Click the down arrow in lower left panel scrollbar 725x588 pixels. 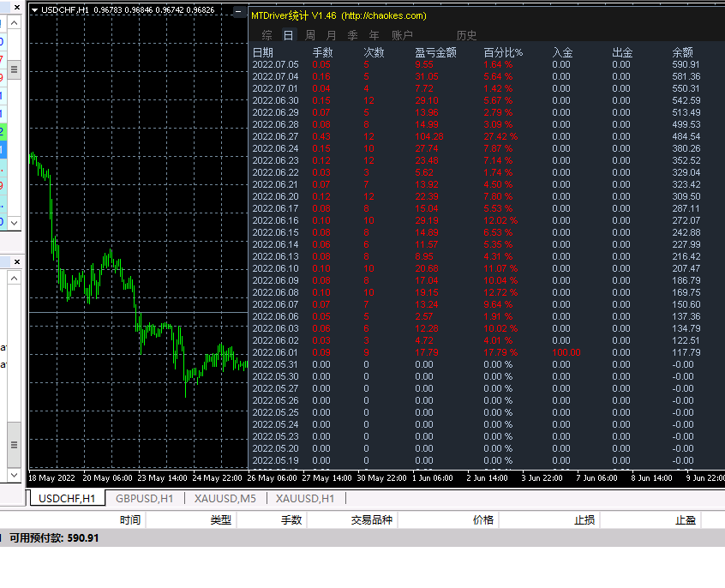(15, 475)
